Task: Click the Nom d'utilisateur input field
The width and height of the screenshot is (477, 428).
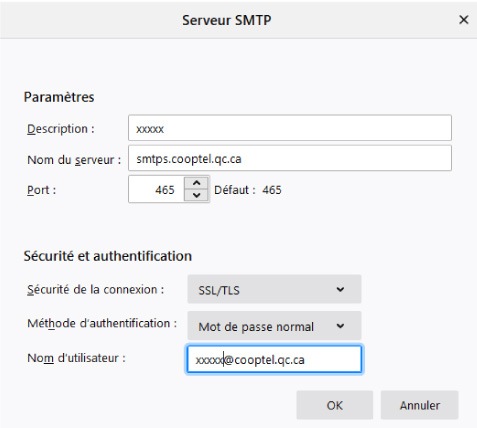Action: [274, 359]
